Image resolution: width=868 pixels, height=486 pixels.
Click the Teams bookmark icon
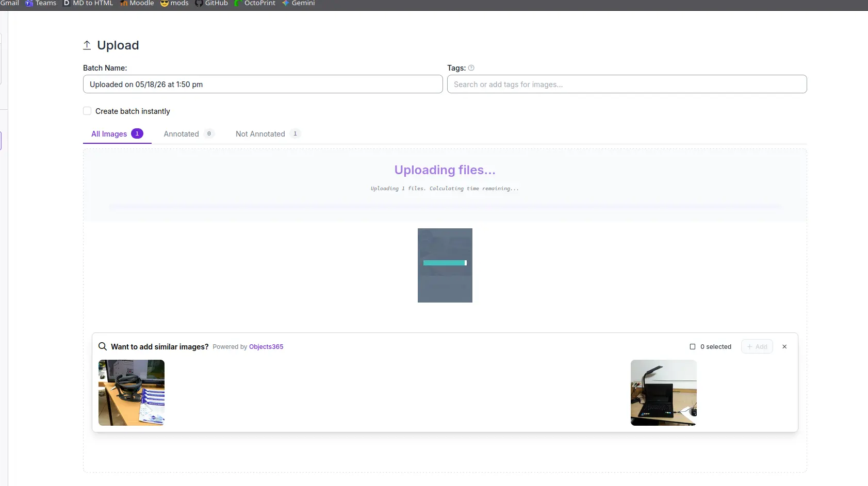pos(29,3)
